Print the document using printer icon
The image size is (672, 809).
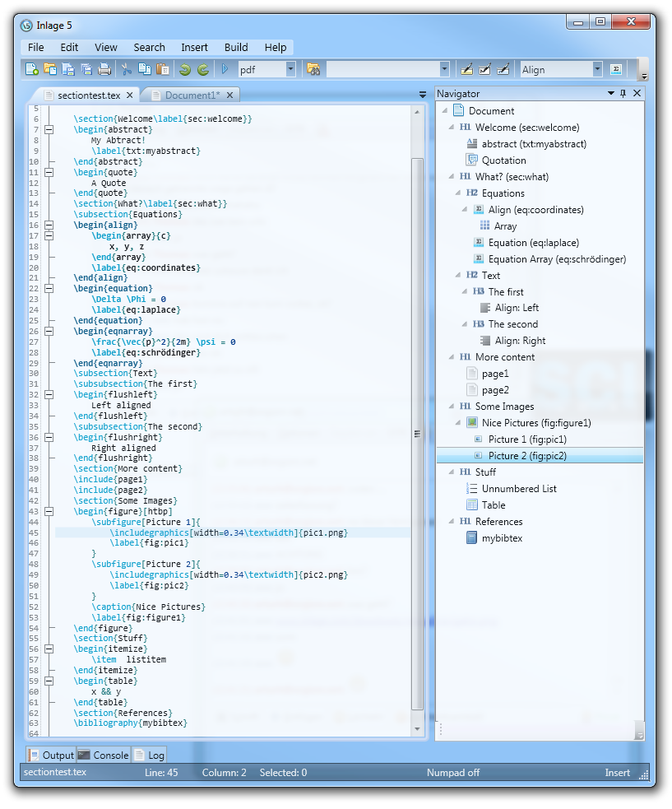pyautogui.click(x=104, y=69)
